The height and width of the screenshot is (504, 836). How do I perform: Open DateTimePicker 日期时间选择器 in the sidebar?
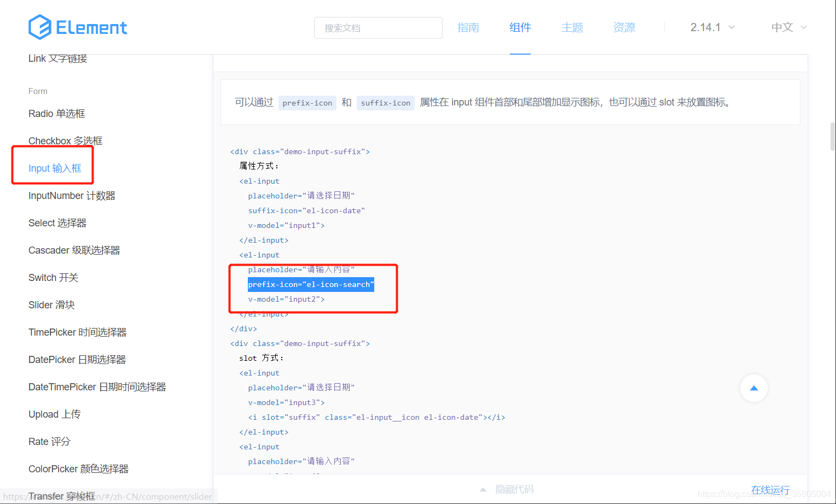(x=97, y=387)
